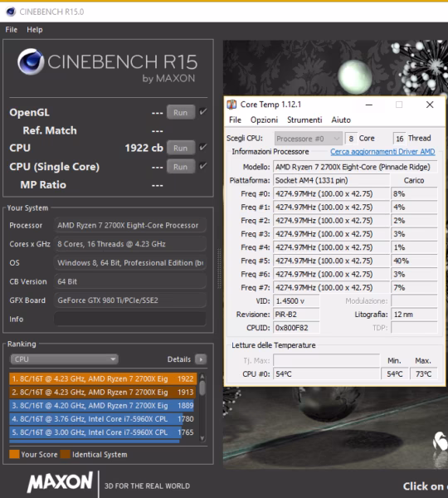This screenshot has height=498, width=448.
Task: Minimize the Core Temp window
Action: [369, 105]
